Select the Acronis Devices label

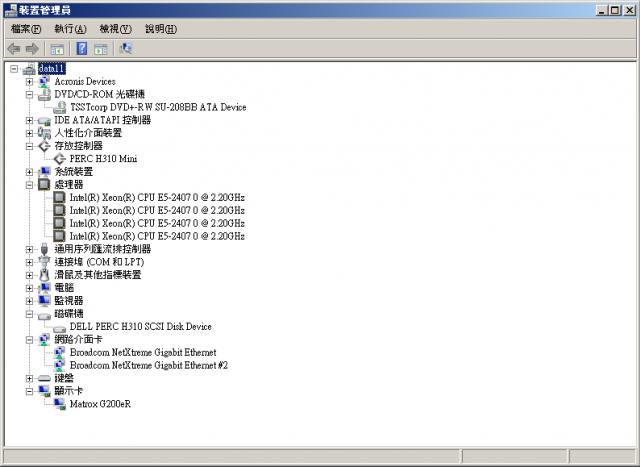pyautogui.click(x=85, y=82)
